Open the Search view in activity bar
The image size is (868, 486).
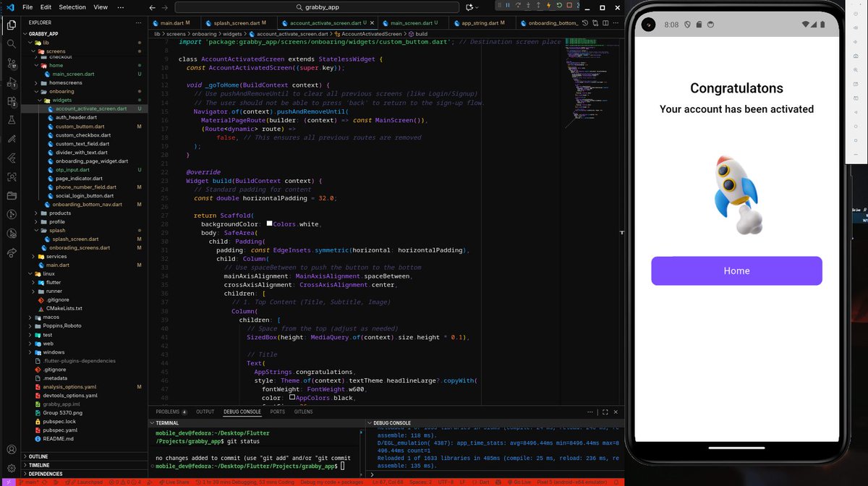point(12,44)
